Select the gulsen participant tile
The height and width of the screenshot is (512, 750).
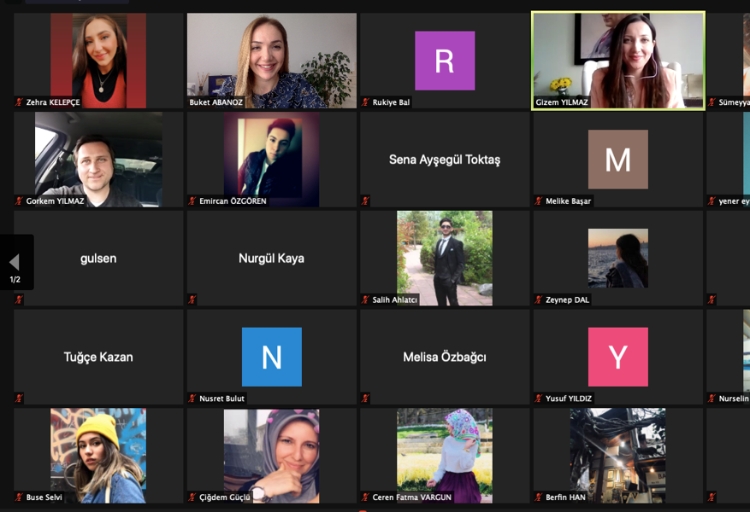[98, 258]
